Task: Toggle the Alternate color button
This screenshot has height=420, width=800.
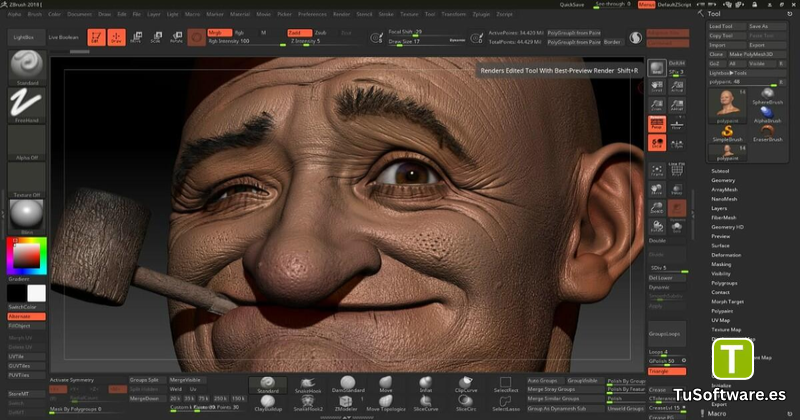Action: click(27, 316)
